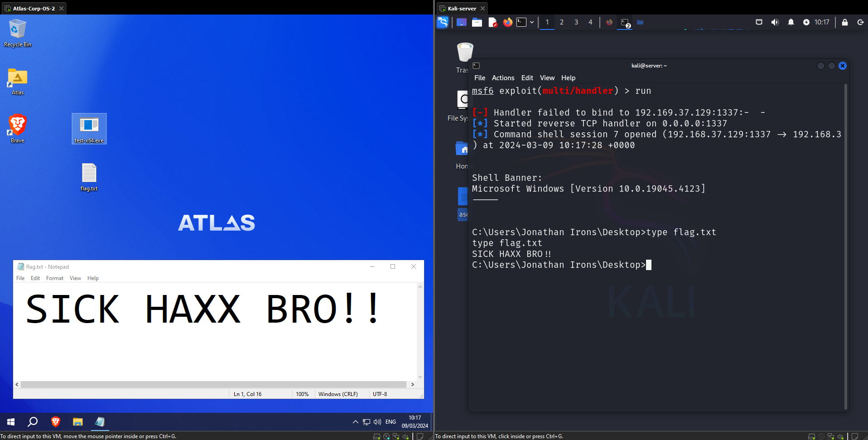Click the Kali panel clock showing 10:17

[822, 22]
